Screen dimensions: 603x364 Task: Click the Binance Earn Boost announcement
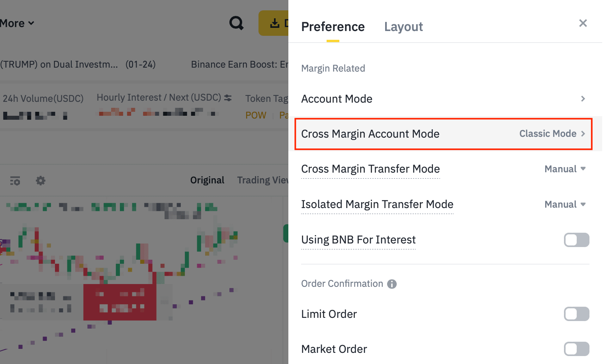[x=239, y=64]
